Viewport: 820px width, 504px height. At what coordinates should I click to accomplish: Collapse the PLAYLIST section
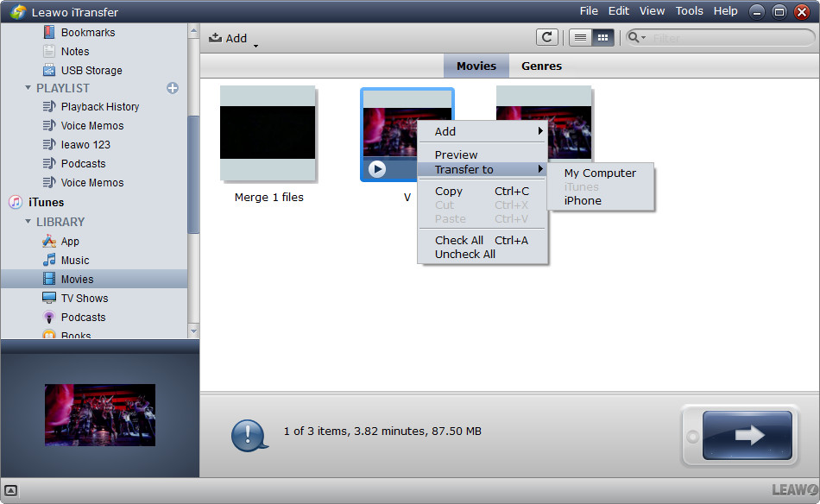[28, 88]
